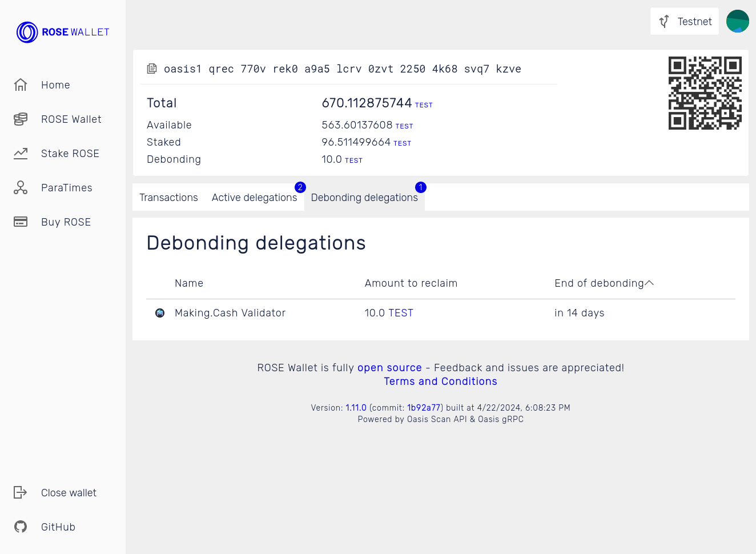Click Close wallet in the sidebar

[69, 492]
